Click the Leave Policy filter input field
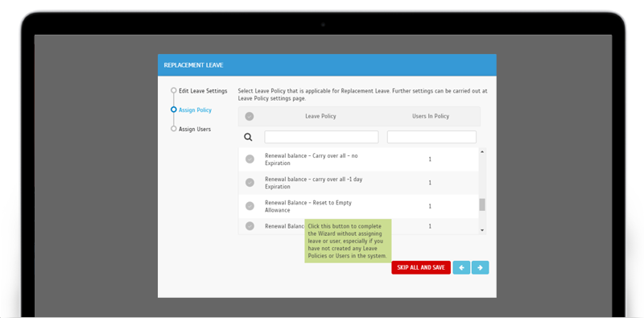Screen dimensions: 644x318 click(321, 137)
